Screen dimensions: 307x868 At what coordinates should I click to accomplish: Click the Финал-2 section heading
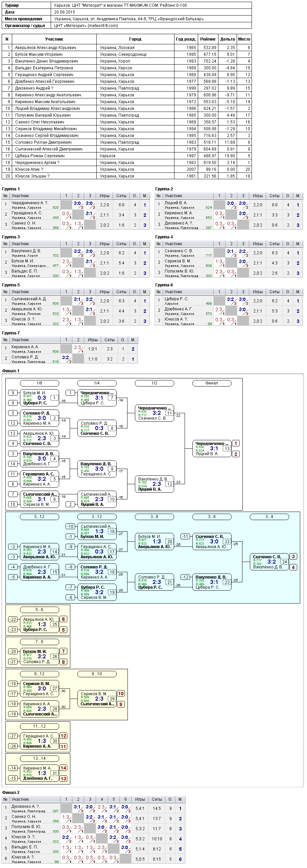[11, 793]
